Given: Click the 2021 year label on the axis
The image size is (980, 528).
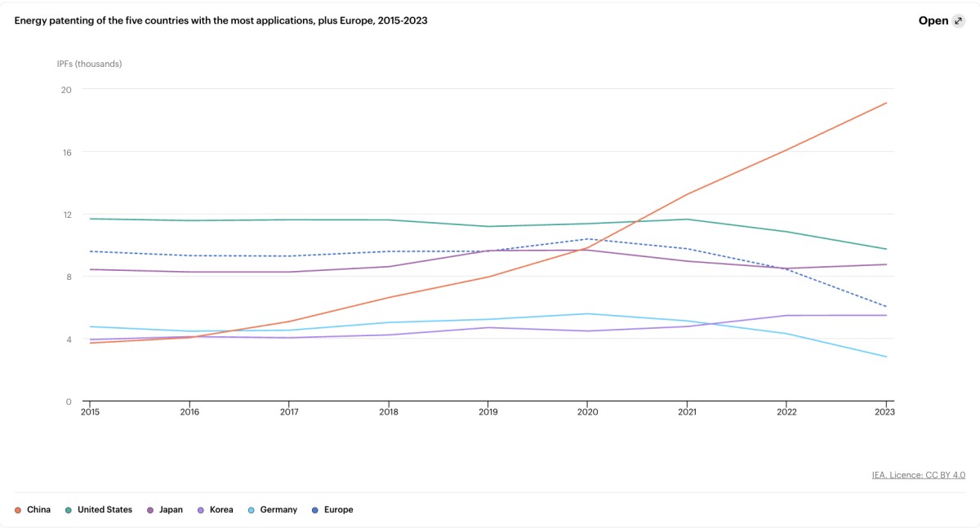Looking at the screenshot, I should [x=687, y=412].
